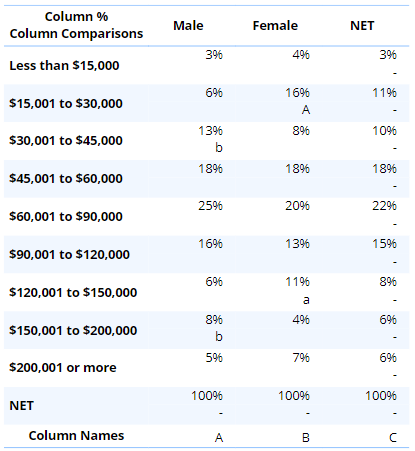415x451 pixels.
Task: Select the Less than $15,000 row label
Action: (x=64, y=65)
